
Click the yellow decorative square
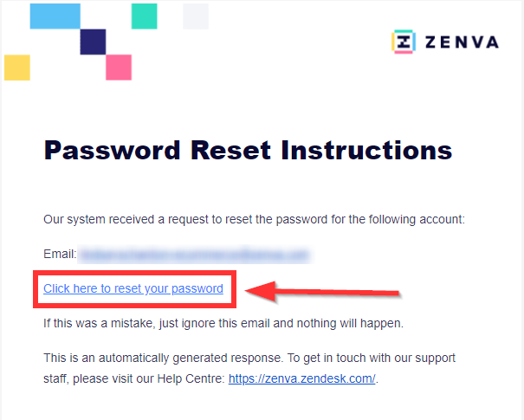point(17,68)
